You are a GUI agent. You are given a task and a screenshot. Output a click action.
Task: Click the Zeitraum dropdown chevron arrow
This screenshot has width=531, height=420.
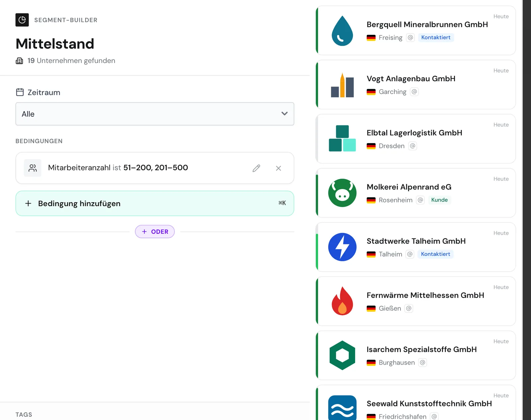click(284, 113)
